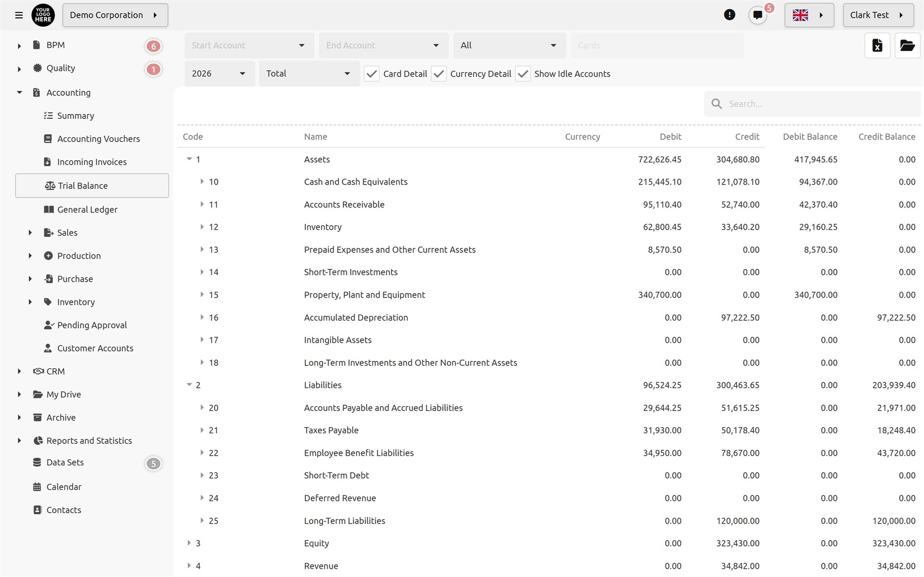The height and width of the screenshot is (577, 924).
Task: Toggle the Currency Detail checkbox
Action: click(x=438, y=74)
